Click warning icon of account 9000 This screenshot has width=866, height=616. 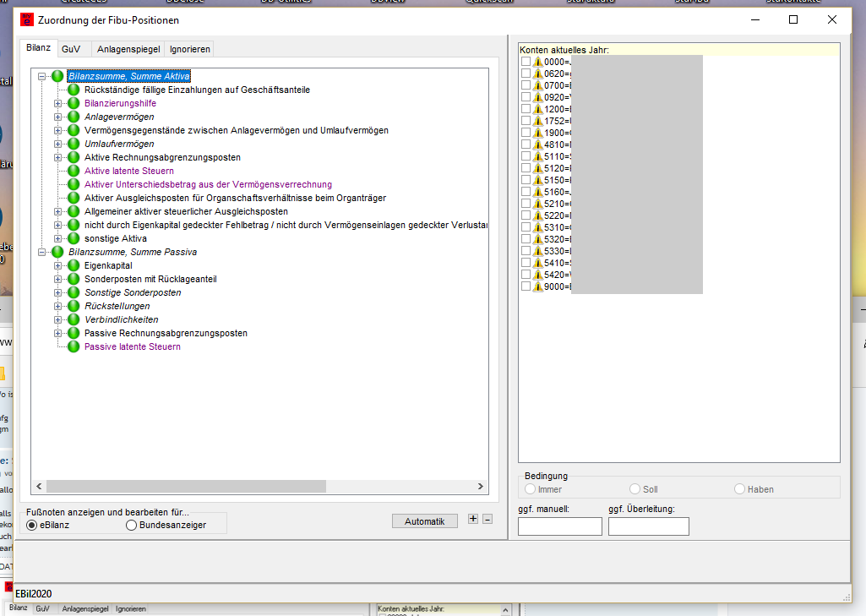(x=537, y=286)
